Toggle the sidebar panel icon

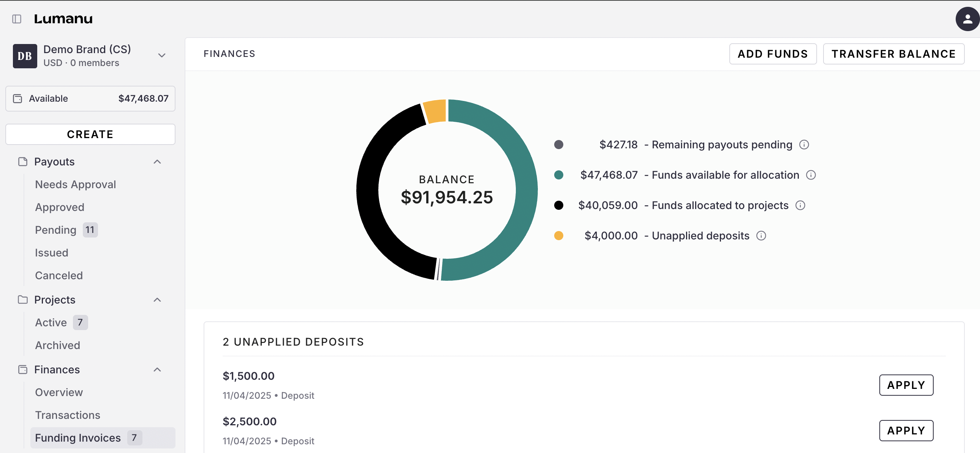click(17, 19)
